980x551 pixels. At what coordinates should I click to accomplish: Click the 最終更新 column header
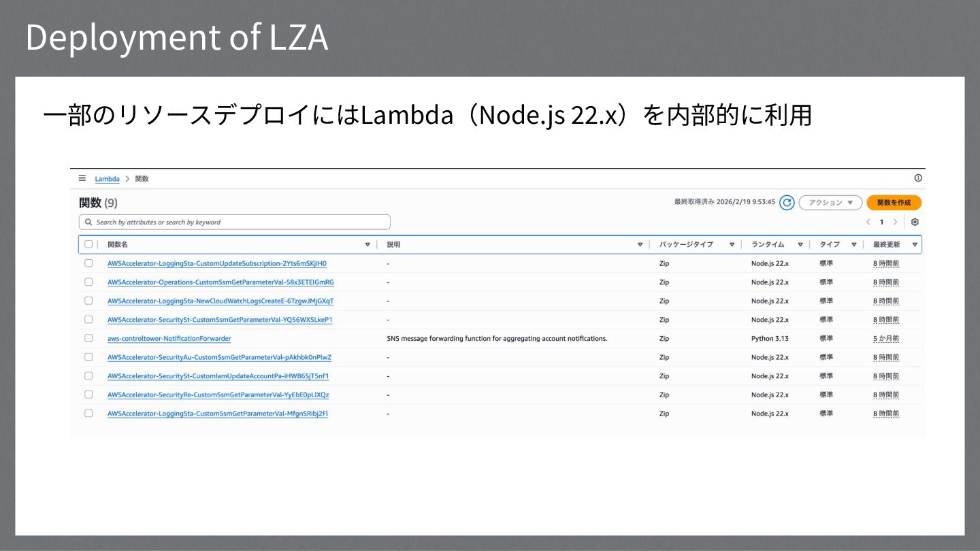coord(886,244)
